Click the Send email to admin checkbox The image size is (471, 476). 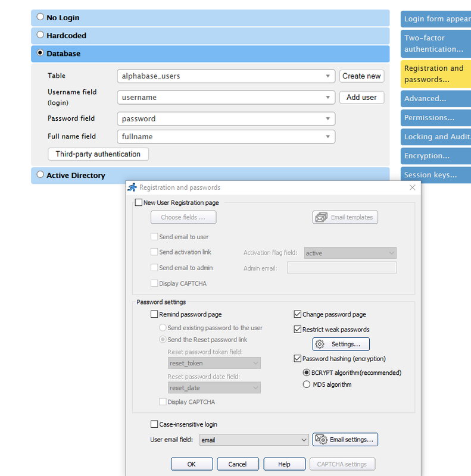(x=154, y=267)
